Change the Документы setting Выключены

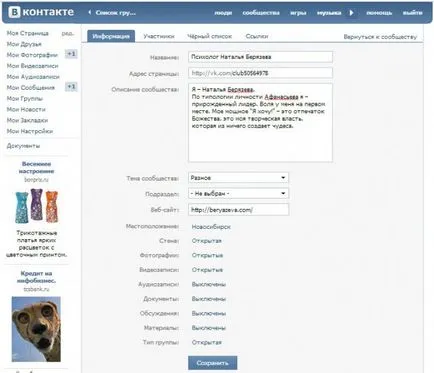point(209,299)
